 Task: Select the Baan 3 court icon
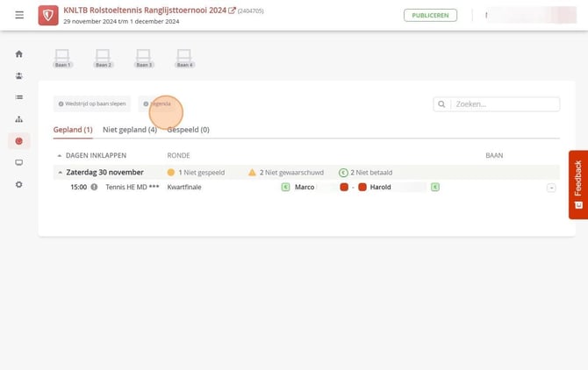tap(144, 59)
